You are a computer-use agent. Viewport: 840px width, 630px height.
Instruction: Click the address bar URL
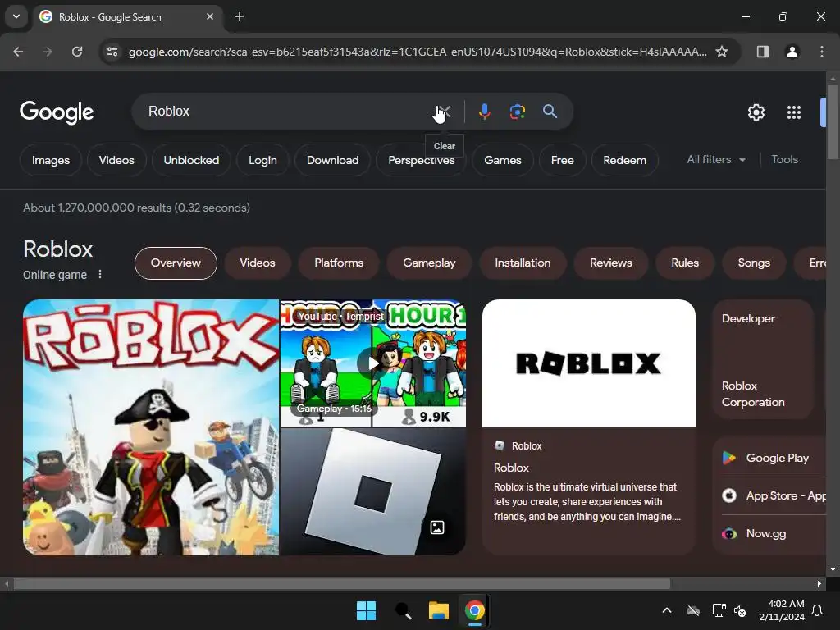coord(418,52)
